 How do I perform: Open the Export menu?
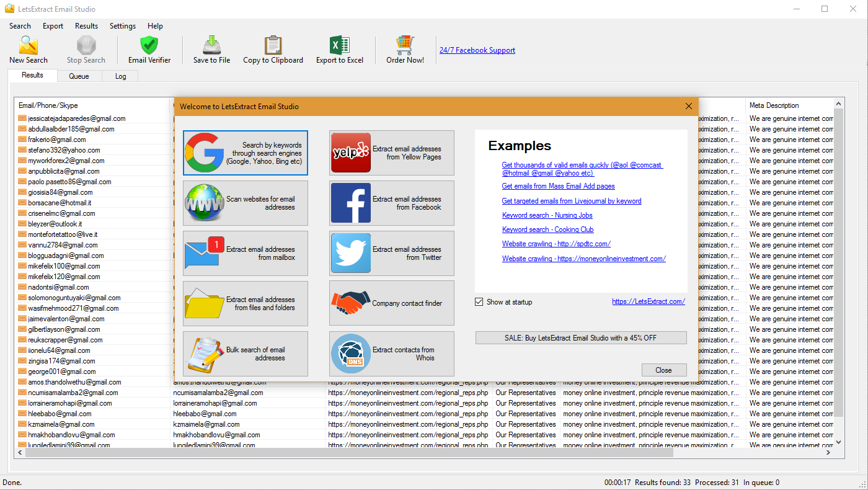(53, 26)
